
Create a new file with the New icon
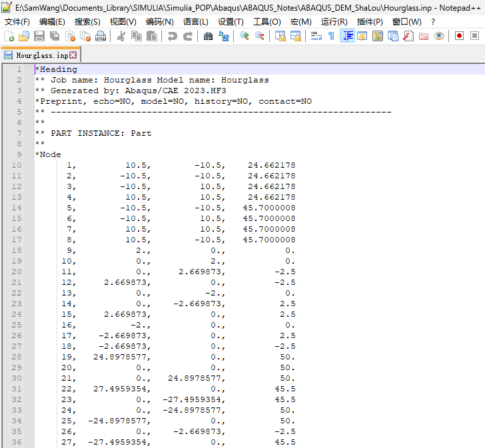(x=9, y=36)
